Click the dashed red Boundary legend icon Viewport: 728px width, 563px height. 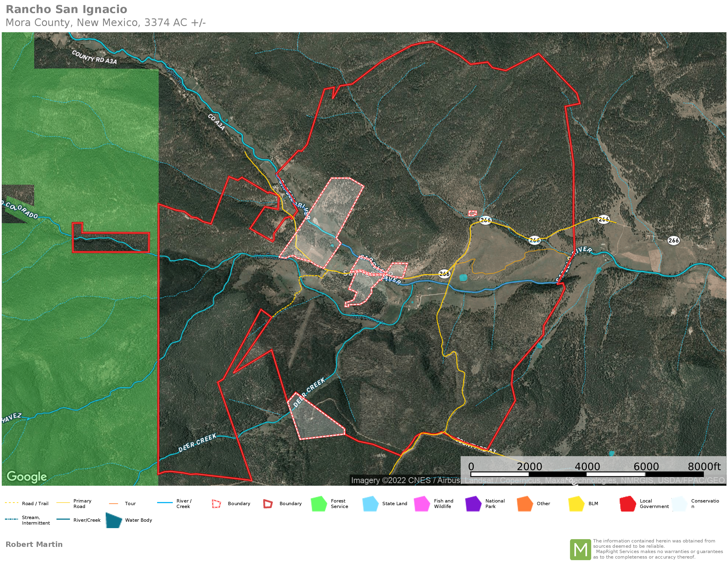pyautogui.click(x=216, y=504)
